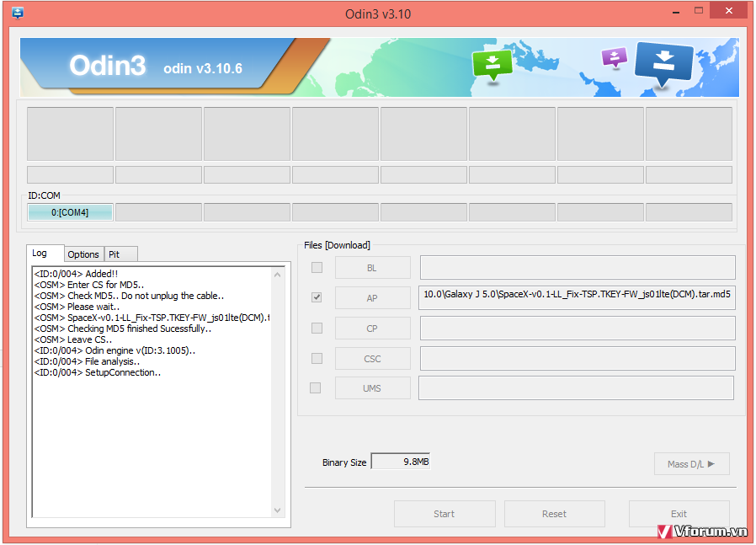The image size is (756, 545).
Task: Click the BL file browse button
Action: [373, 268]
